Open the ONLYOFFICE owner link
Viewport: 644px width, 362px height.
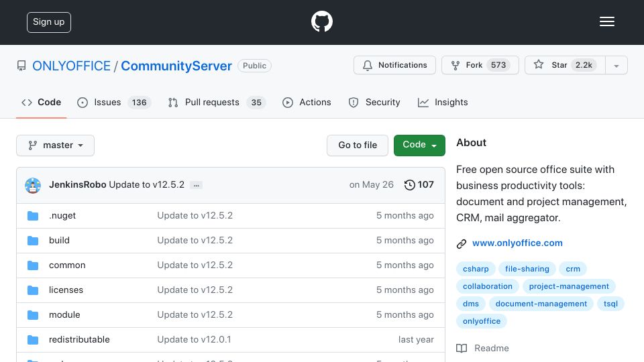click(72, 66)
